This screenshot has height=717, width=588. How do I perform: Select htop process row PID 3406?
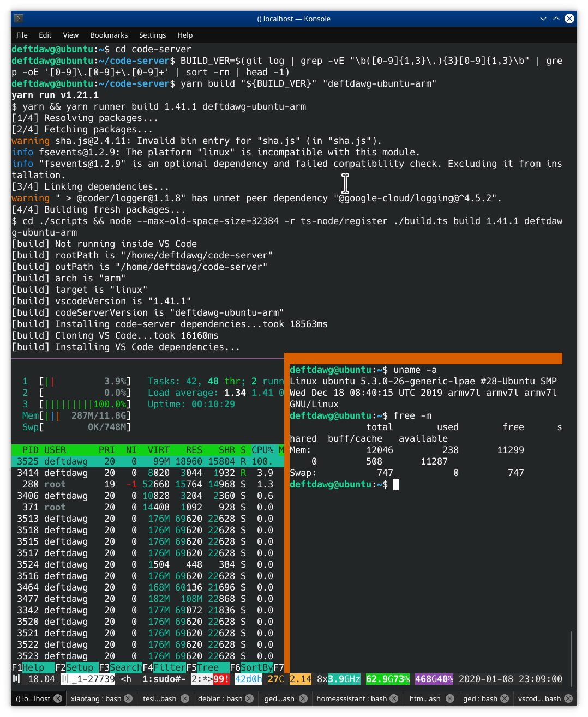(x=148, y=496)
